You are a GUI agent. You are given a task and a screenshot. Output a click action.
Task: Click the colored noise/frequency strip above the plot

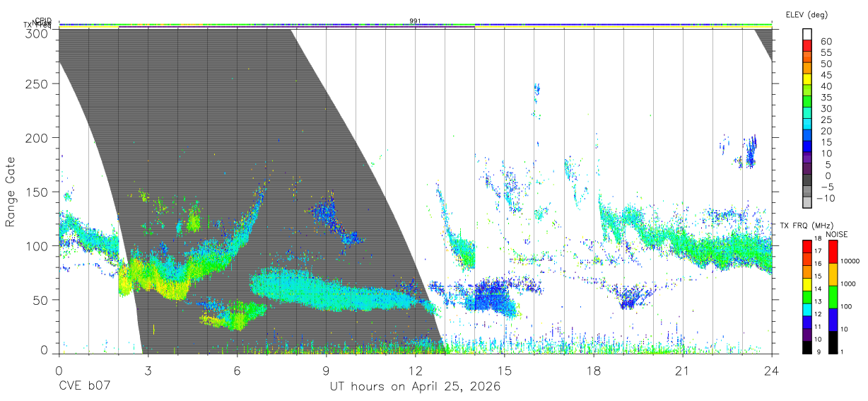click(415, 25)
